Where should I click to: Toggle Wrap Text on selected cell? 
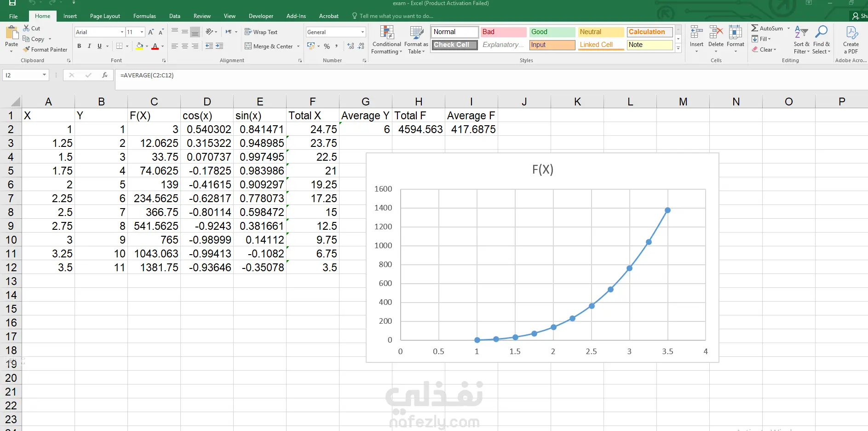pos(261,32)
